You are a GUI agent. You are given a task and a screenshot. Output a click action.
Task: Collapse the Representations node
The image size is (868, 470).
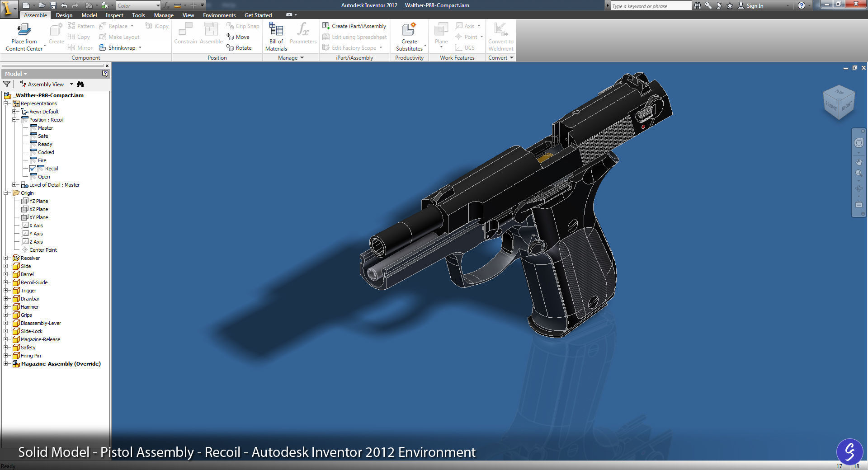point(6,103)
